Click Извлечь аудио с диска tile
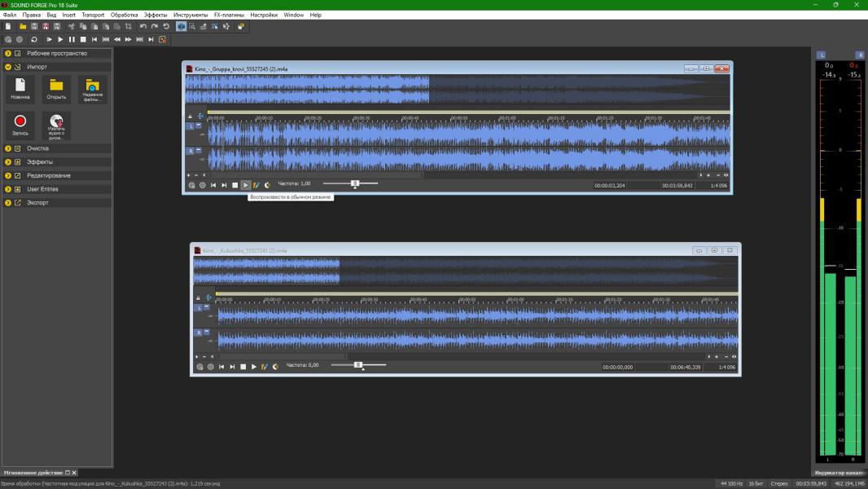868x489 pixels. 56,125
